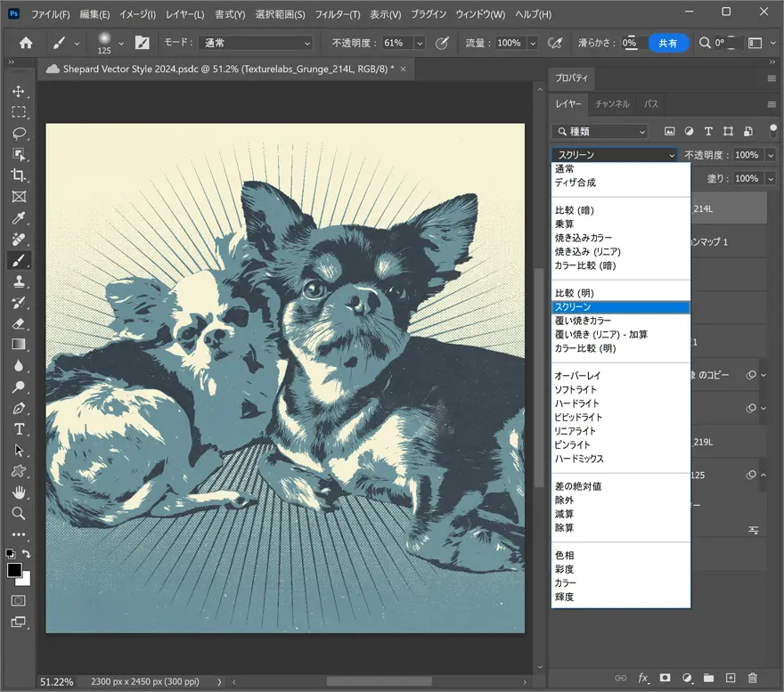
Task: Select the Rectangular Marquee tool
Action: click(19, 112)
